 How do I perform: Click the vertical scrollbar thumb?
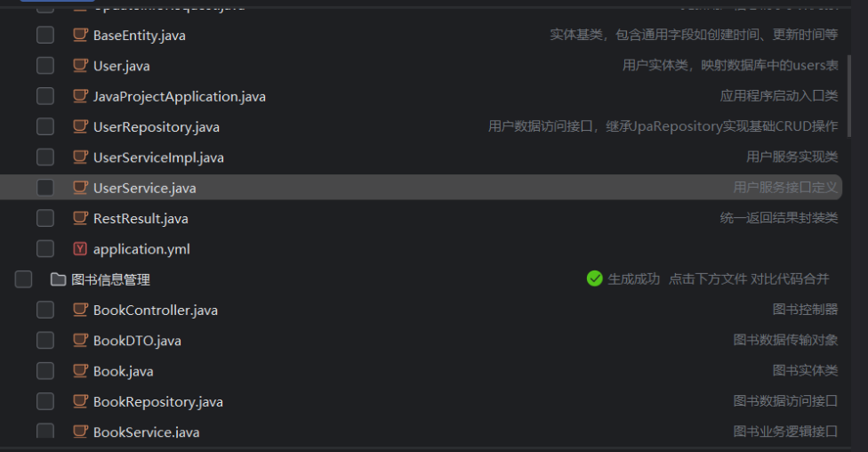click(x=850, y=96)
